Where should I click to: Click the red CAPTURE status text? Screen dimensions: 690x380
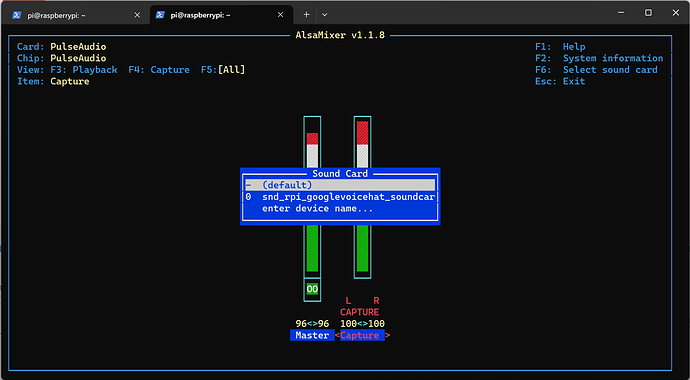click(x=360, y=312)
